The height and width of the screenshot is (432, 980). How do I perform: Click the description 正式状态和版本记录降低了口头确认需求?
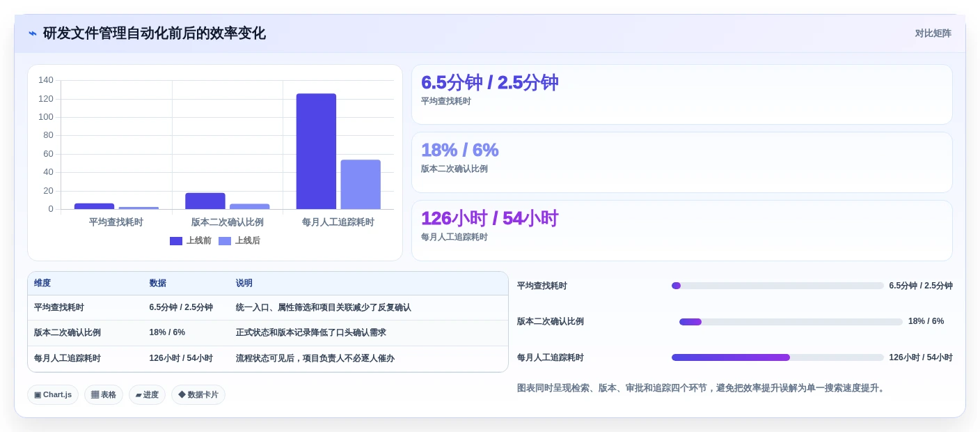(x=311, y=333)
